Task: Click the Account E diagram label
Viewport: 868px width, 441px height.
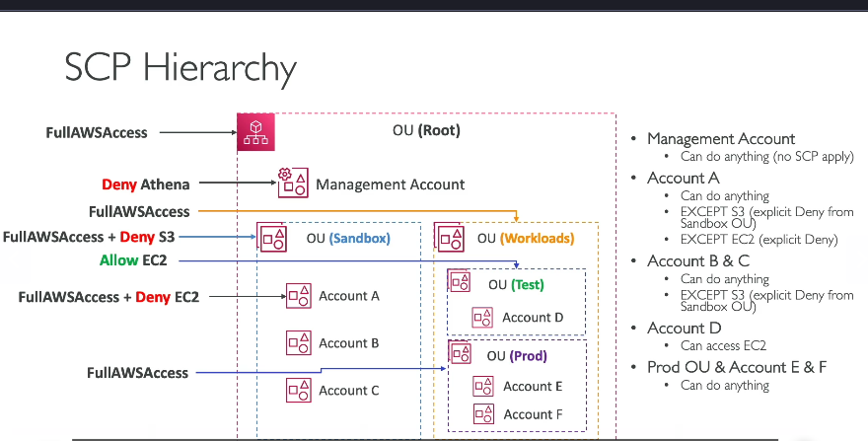Action: pos(533,387)
